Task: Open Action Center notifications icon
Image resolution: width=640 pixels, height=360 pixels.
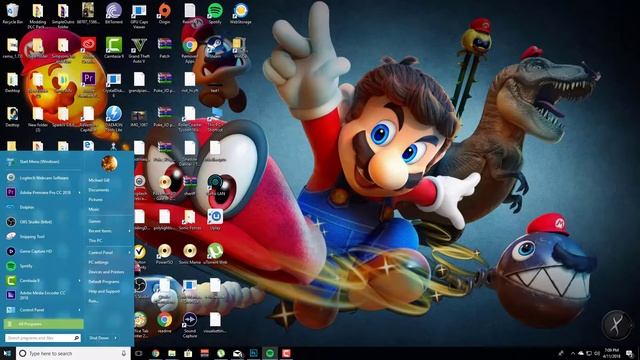Action: (x=630, y=353)
